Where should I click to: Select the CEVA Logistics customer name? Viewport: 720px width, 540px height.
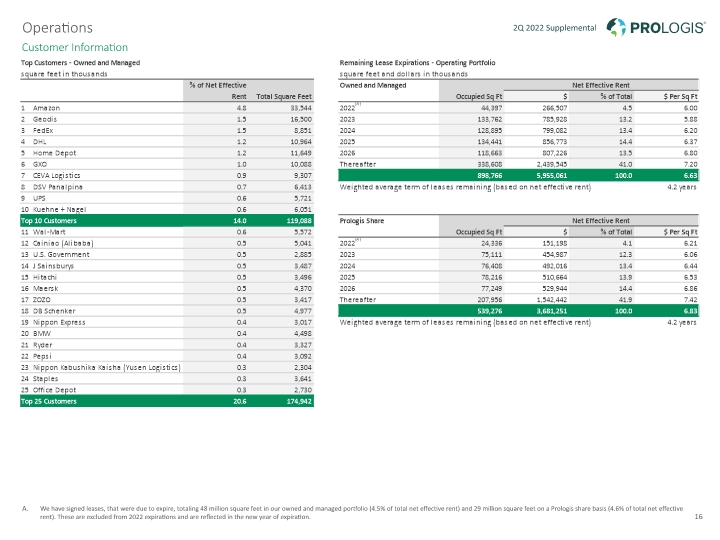[x=56, y=175]
